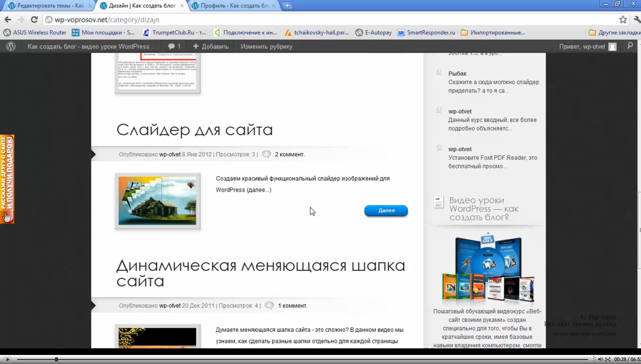
Task: Click the video player Play button
Action: tap(8, 359)
